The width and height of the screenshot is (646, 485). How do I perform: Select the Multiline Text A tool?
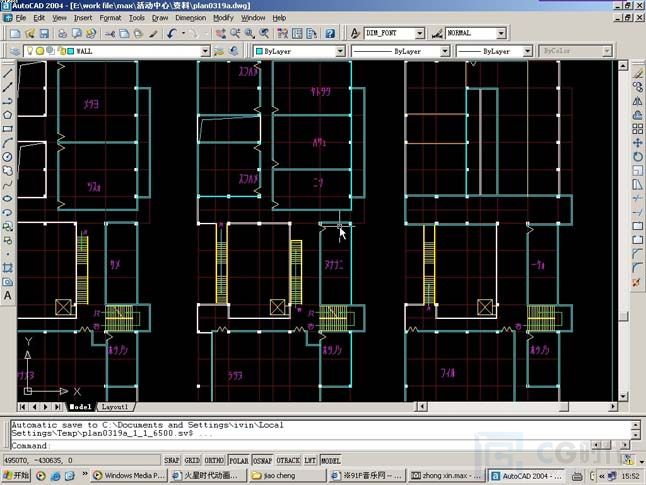click(x=7, y=296)
